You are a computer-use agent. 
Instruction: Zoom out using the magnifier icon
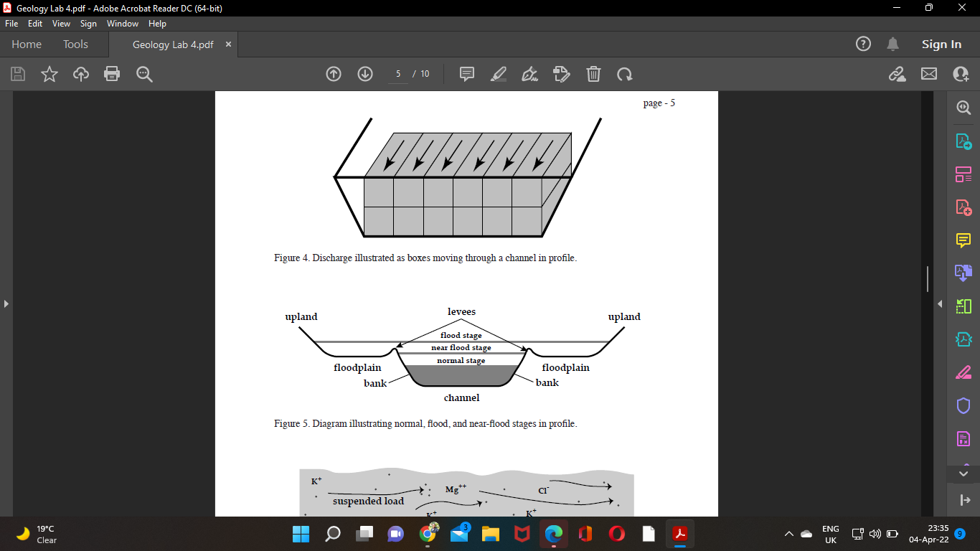pos(143,74)
